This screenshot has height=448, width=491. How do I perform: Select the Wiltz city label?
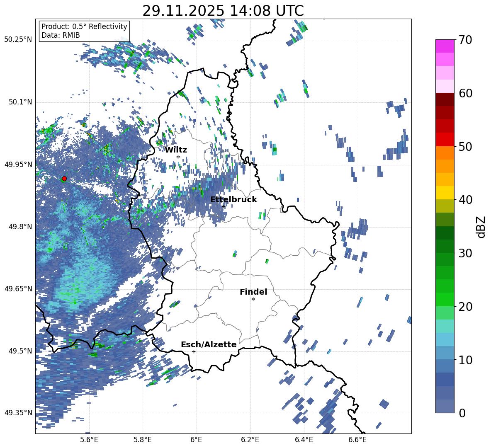pyautogui.click(x=176, y=150)
